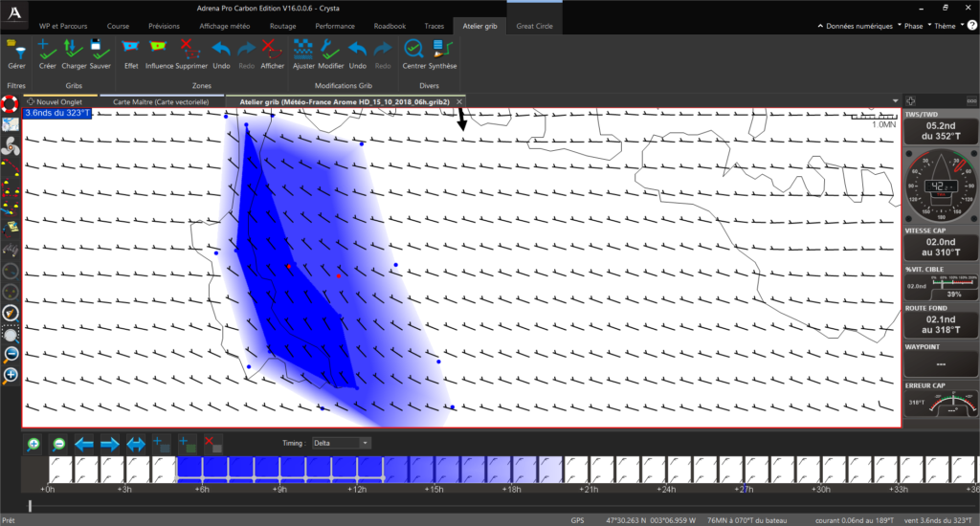Toggle the lifebuoy man-overboard button
Screen dimensions: 980x526
coord(11,103)
